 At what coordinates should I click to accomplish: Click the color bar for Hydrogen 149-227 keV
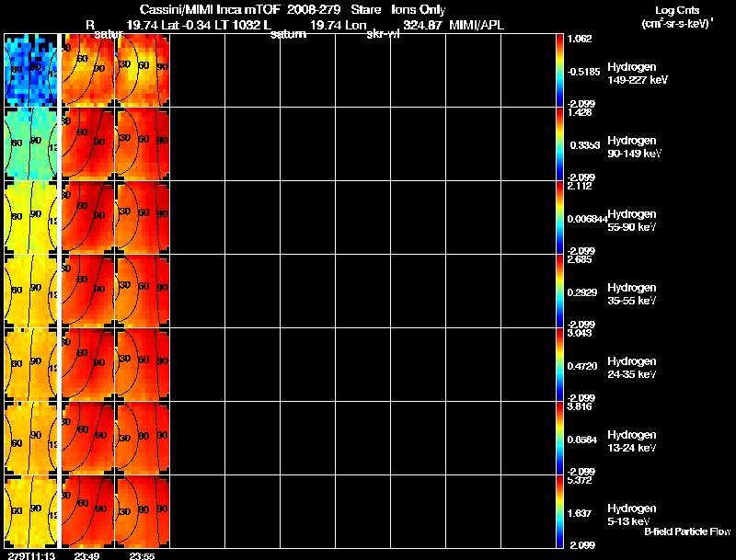[x=559, y=71]
